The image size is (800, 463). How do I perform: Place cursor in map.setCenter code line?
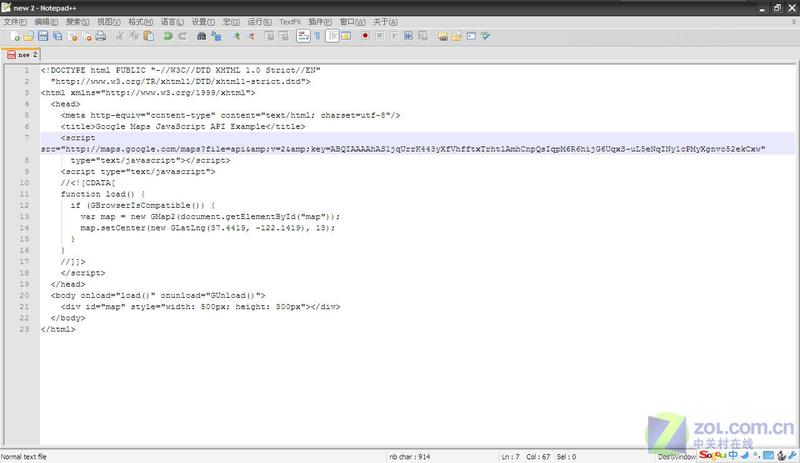pyautogui.click(x=208, y=228)
